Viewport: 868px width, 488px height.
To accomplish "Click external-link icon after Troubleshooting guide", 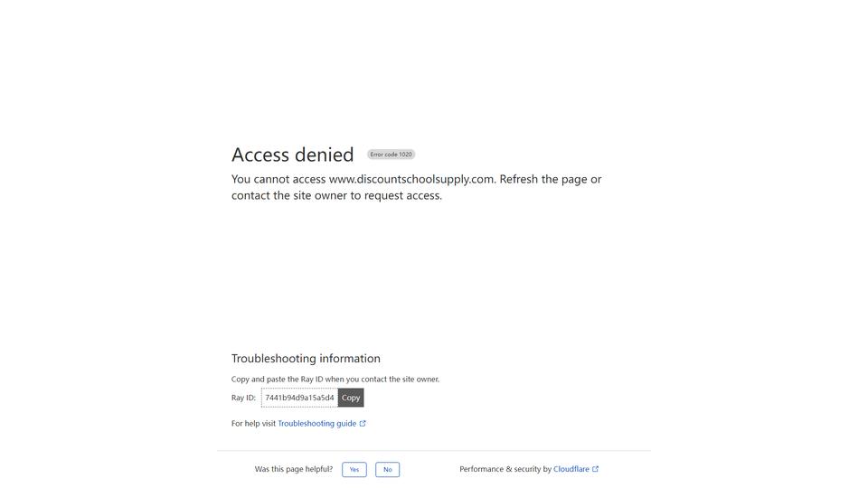I will (363, 424).
